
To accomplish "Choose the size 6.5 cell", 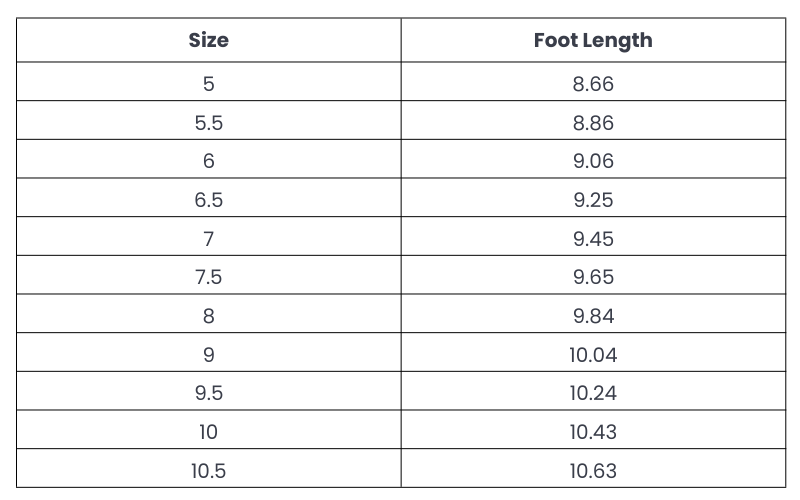I will 208,200.
